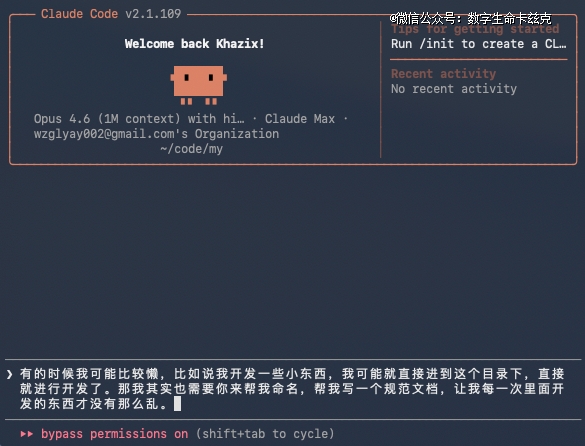Click the orange Claude pixel mascot
585x446 pixels.
coord(198,85)
